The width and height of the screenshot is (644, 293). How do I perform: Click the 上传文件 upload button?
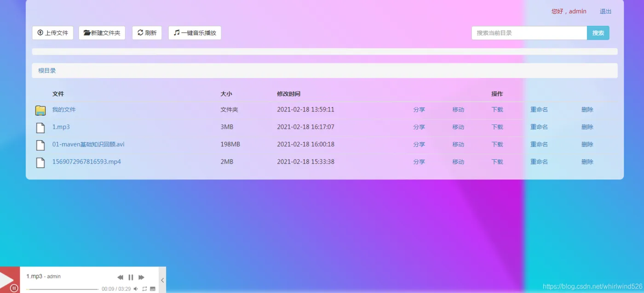coord(53,33)
